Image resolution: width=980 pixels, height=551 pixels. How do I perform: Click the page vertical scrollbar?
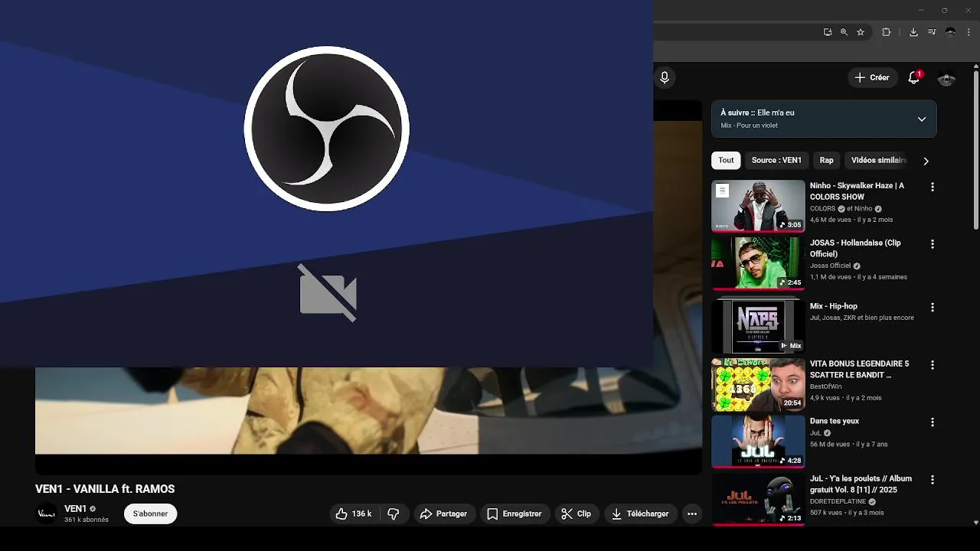coord(975,151)
